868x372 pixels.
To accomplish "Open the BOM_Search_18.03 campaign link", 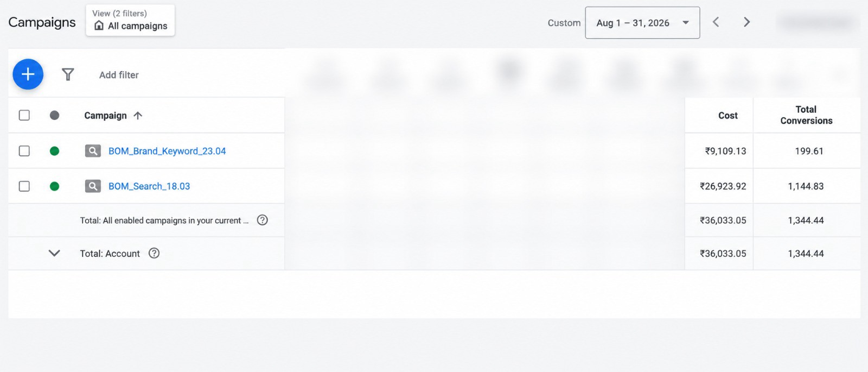I will [149, 186].
